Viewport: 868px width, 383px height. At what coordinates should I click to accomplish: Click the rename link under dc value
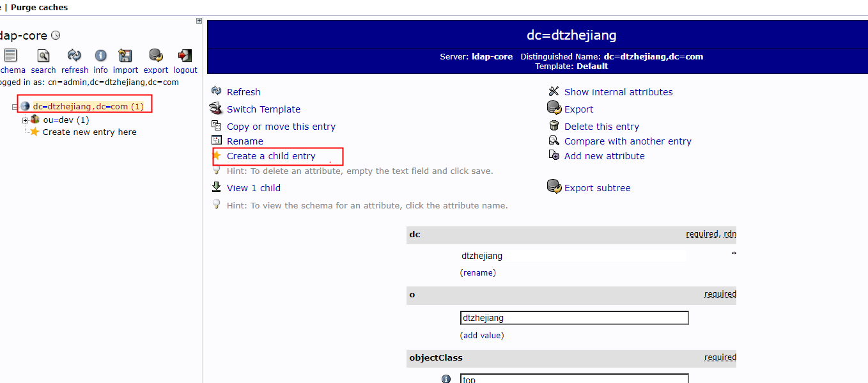pos(478,272)
